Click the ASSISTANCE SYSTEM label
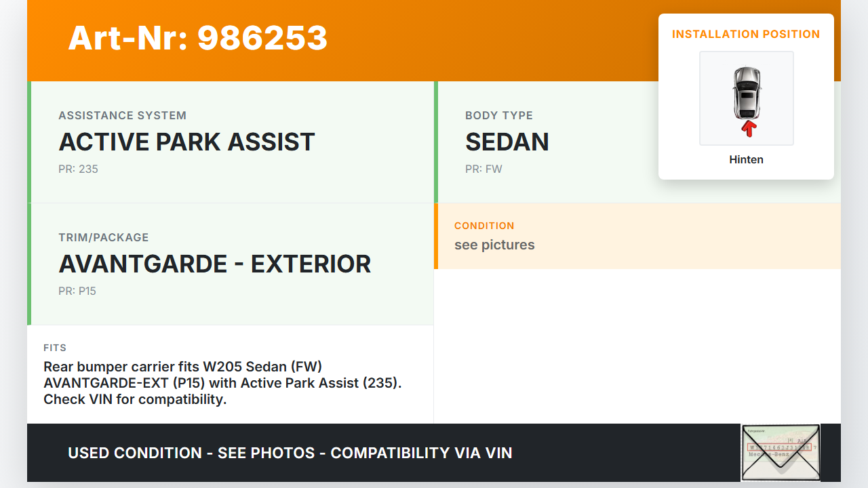This screenshot has height=488, width=868. (122, 115)
